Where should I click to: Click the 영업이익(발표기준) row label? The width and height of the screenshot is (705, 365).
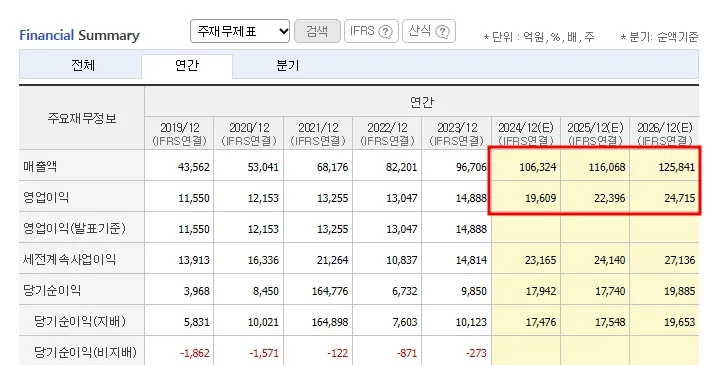click(74, 228)
